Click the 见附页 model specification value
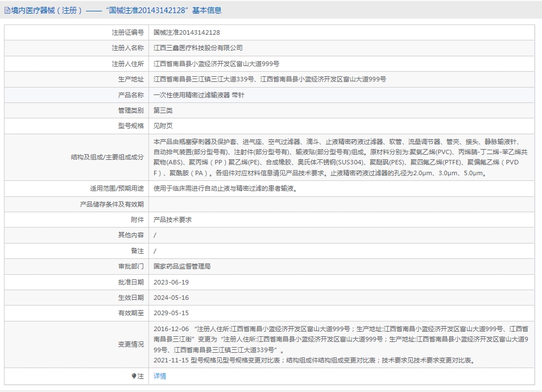Viewport: 542px width, 392px height. click(x=163, y=126)
